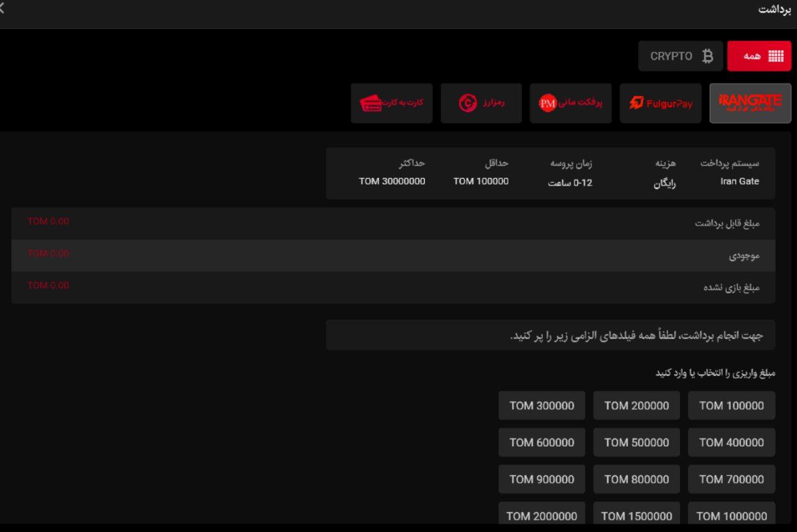Viewport: 797px width, 532px height.
Task: Choose the TOM 500000 withdrawal amount
Action: coord(636,442)
